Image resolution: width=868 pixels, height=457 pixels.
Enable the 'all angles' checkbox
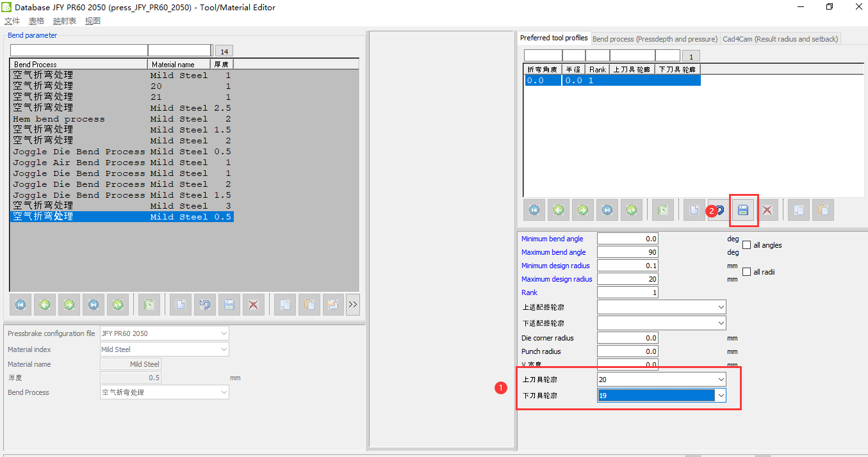click(747, 245)
